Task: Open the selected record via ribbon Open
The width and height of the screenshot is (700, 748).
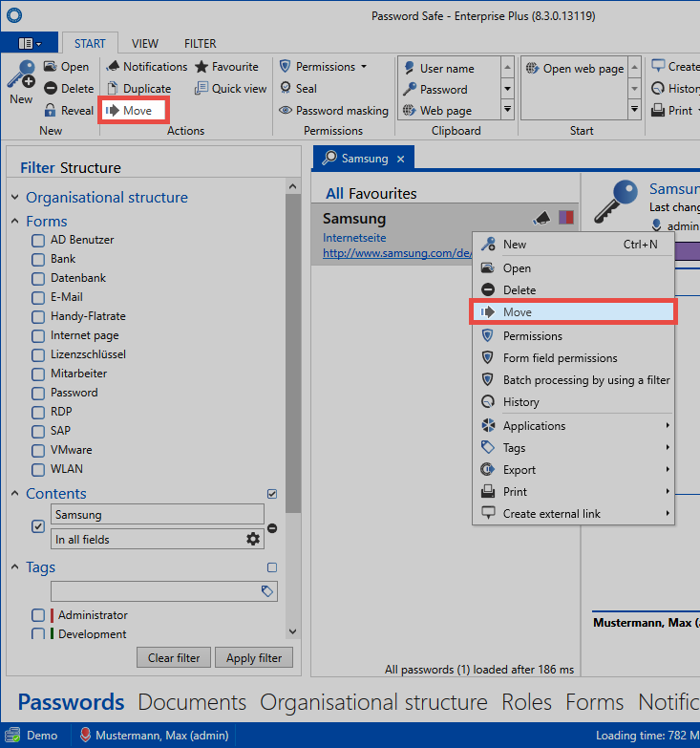Action: pyautogui.click(x=67, y=66)
